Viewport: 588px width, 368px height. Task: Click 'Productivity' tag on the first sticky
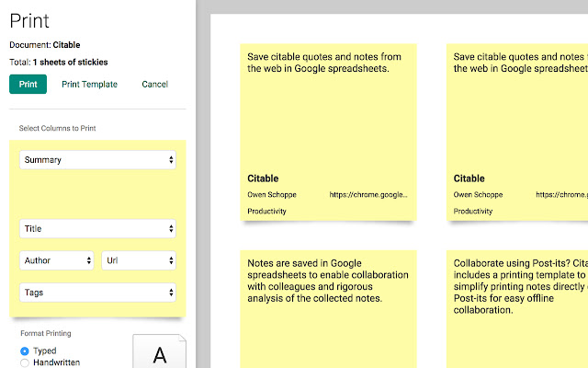tap(266, 211)
